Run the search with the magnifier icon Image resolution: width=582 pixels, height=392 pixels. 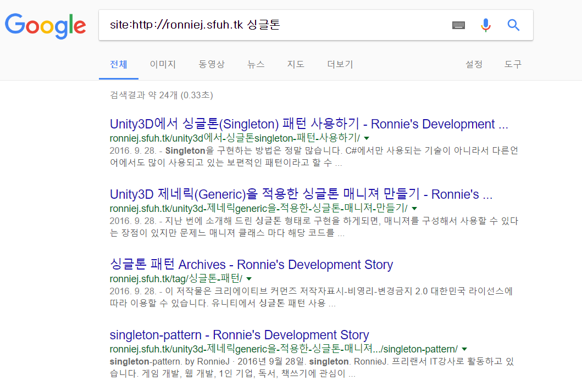[x=513, y=25]
